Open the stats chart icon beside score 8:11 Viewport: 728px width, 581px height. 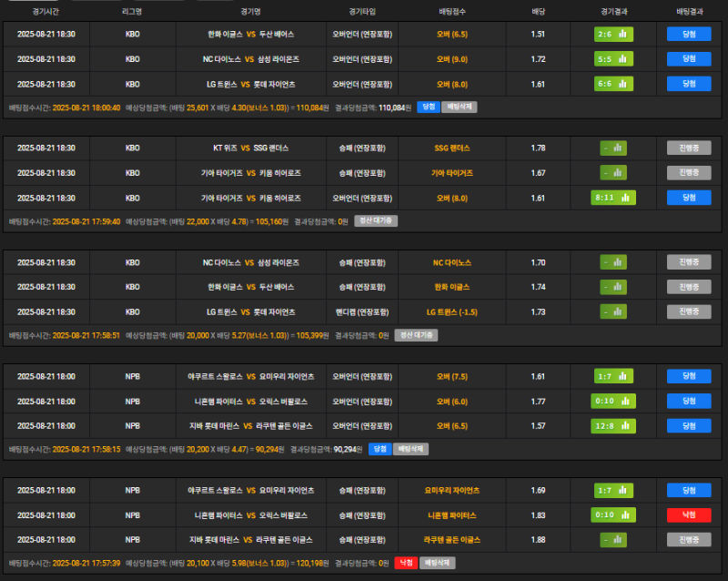(625, 198)
